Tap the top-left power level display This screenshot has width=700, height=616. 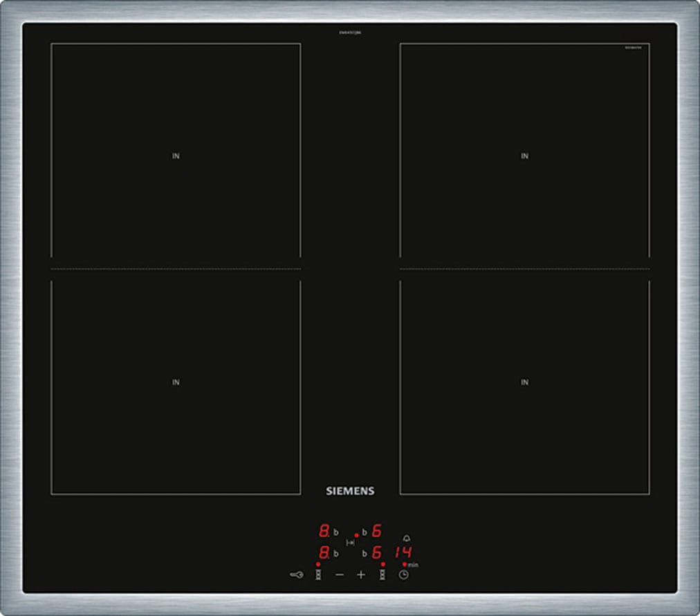(323, 532)
